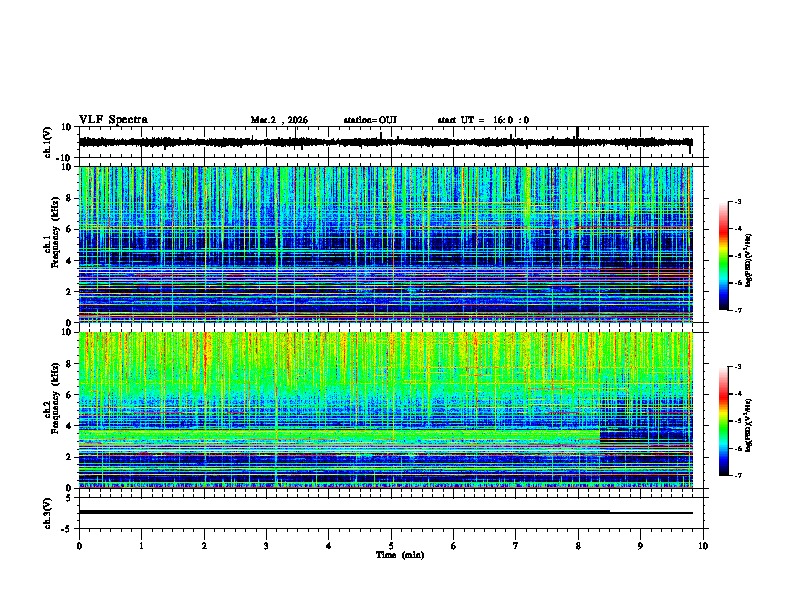The width and height of the screenshot is (792, 612).
Task: Click the ch.2 "Frequency (kHz)" axis label
Action: click(56, 398)
